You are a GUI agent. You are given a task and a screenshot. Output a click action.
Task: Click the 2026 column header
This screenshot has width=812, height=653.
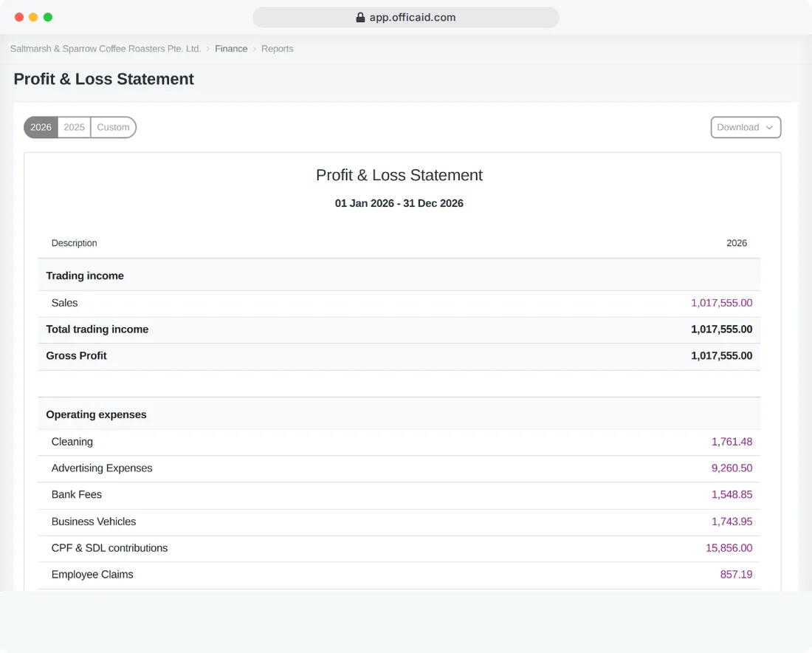(737, 244)
